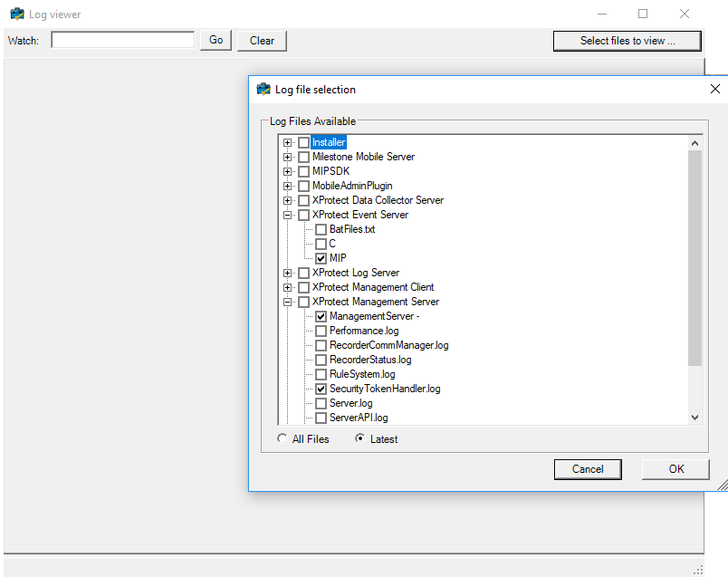The width and height of the screenshot is (728, 577).
Task: Uncheck the ManagementServer - checkbox
Action: (321, 316)
